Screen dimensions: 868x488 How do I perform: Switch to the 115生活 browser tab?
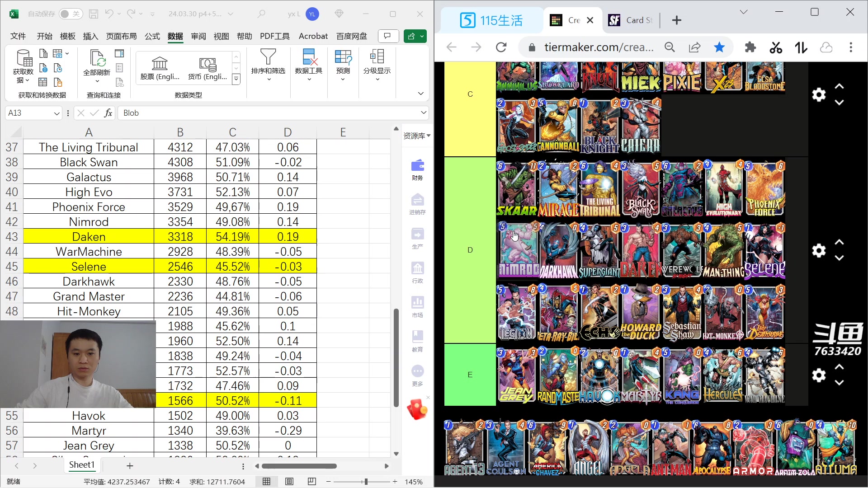coord(491,20)
